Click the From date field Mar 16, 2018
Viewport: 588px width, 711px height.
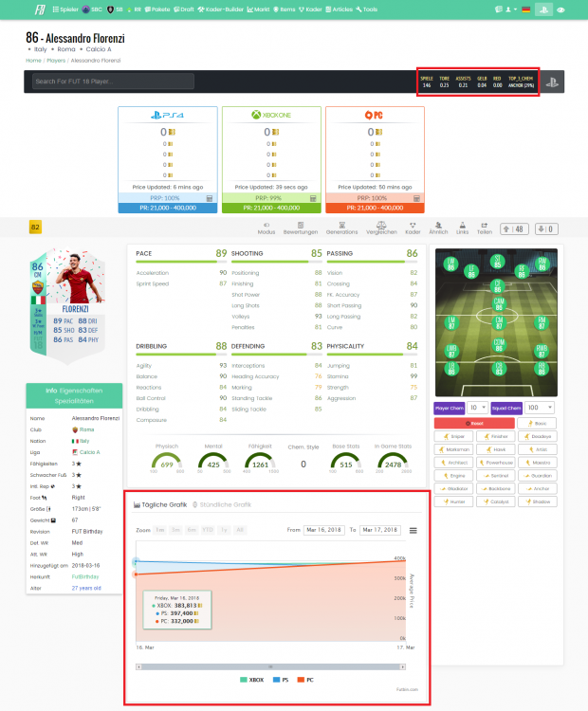(x=323, y=530)
